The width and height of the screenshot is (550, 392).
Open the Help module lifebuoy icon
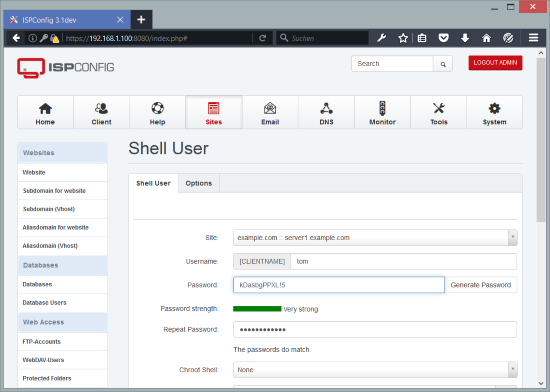tap(157, 108)
